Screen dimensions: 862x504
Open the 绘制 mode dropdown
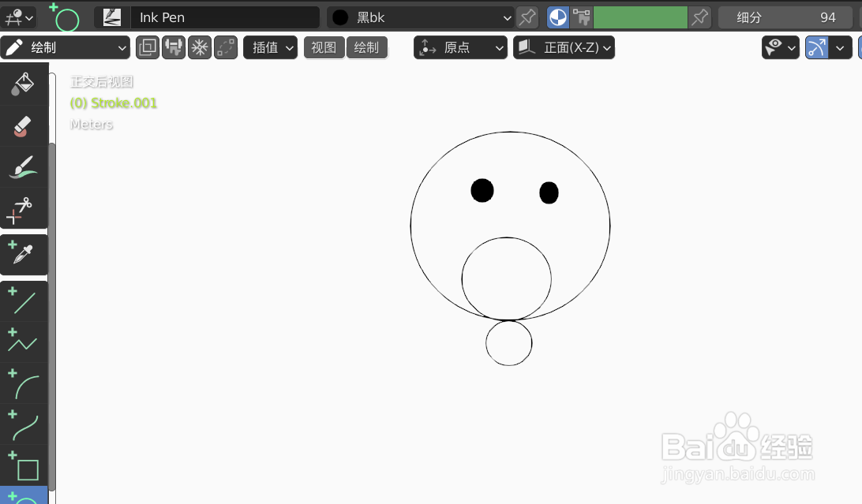(x=66, y=48)
